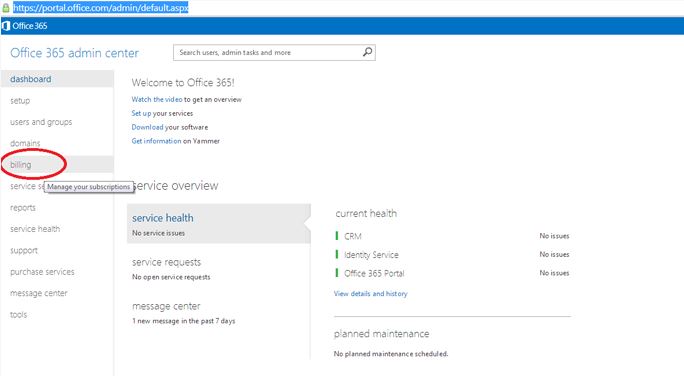The image size is (684, 376).
Task: Open users and groups section
Action: tap(41, 122)
